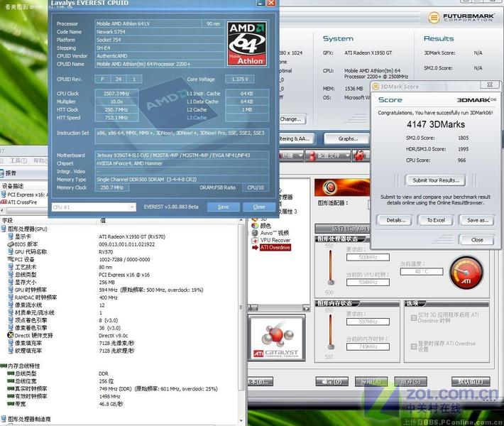Open the 帮助 menu in EVEREST
The height and width of the screenshot is (426, 504).
[x=40, y=160]
